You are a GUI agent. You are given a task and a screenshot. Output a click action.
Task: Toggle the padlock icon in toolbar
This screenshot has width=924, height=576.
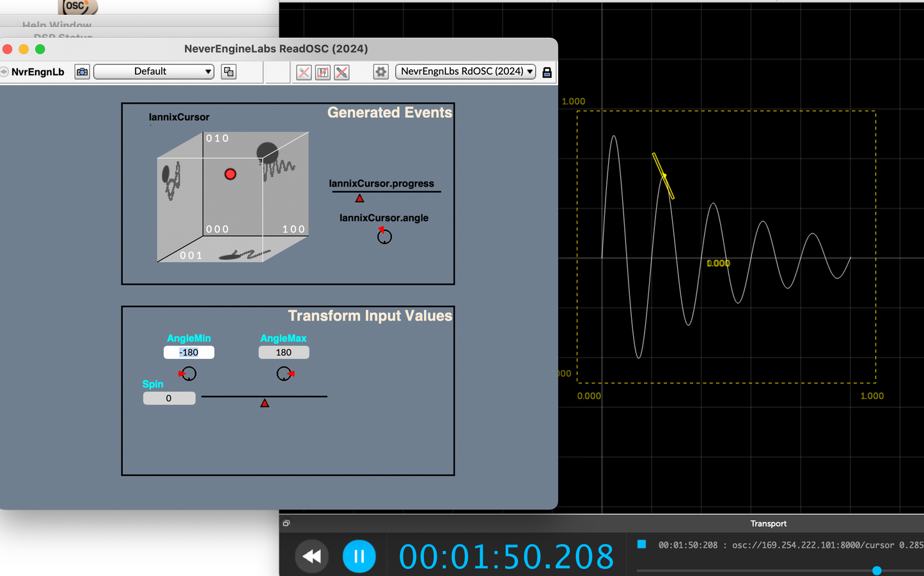coord(547,72)
